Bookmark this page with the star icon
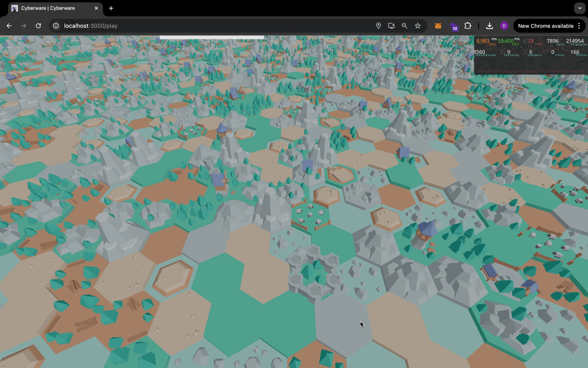Viewport: 588px width, 368px height. tap(418, 26)
